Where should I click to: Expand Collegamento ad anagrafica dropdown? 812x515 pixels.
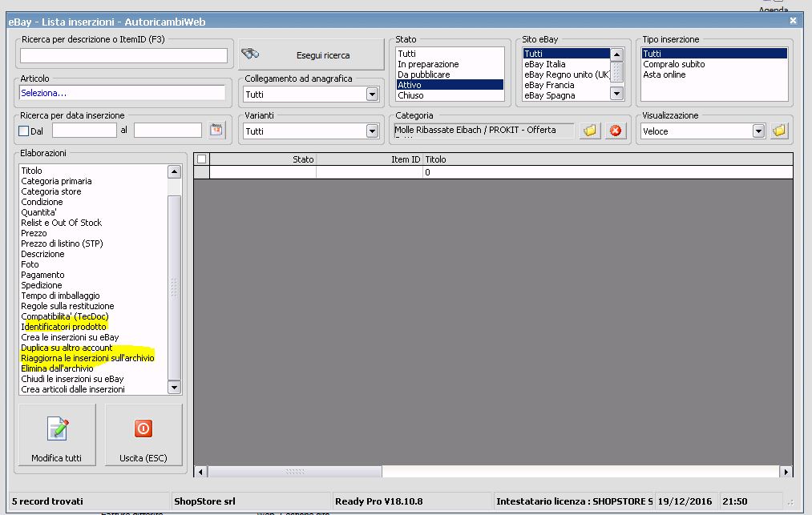coord(372,95)
